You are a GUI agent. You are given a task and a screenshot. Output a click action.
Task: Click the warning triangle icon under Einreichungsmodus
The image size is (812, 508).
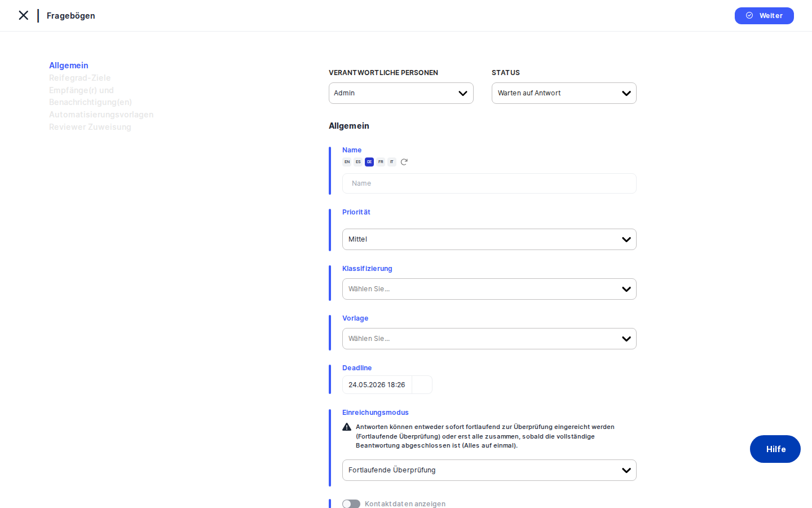tap(347, 427)
